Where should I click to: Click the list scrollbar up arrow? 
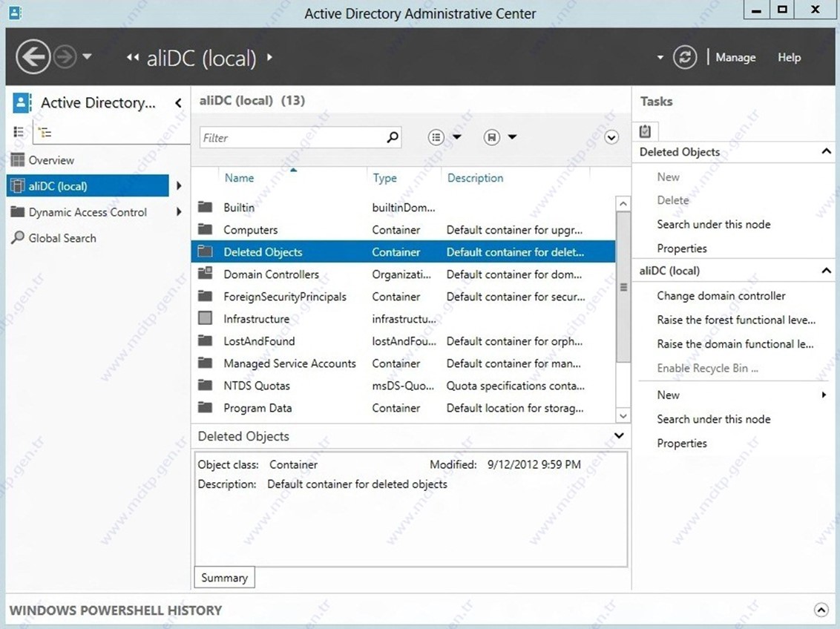pyautogui.click(x=623, y=203)
